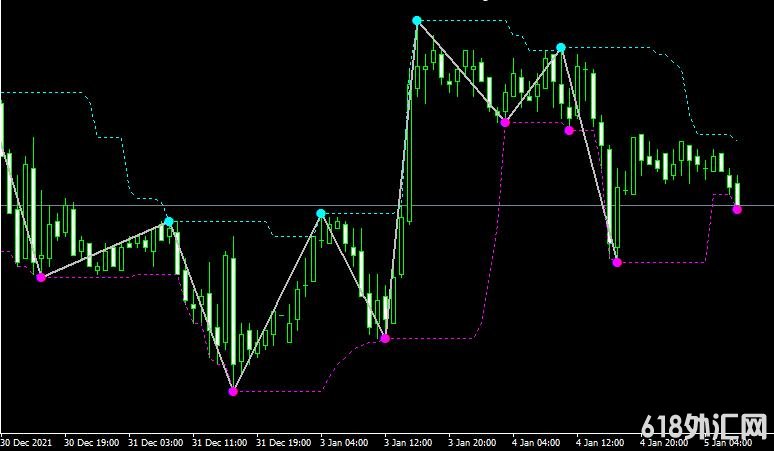Click the magenta swing-low marker at 3 Jan 12:00
Screen dimensions: 774x451
385,338
